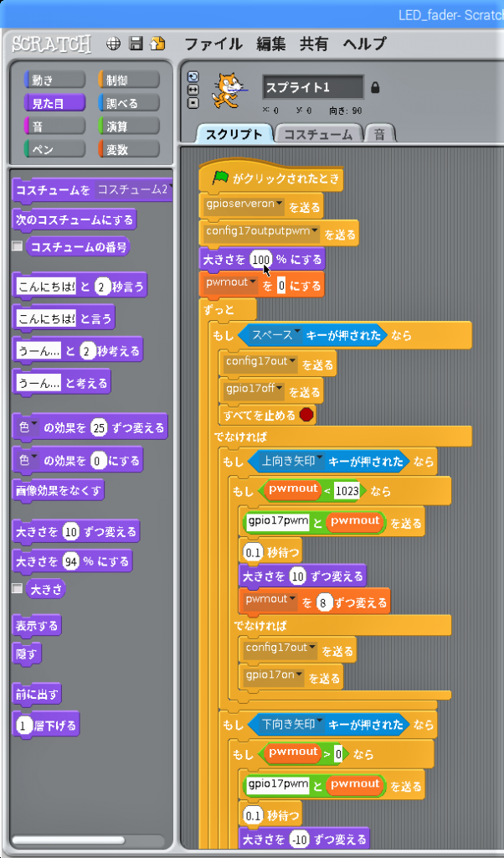Viewport: 504px width, 858px height.
Task: Click the うーん...と考える block
Action: 61,384
